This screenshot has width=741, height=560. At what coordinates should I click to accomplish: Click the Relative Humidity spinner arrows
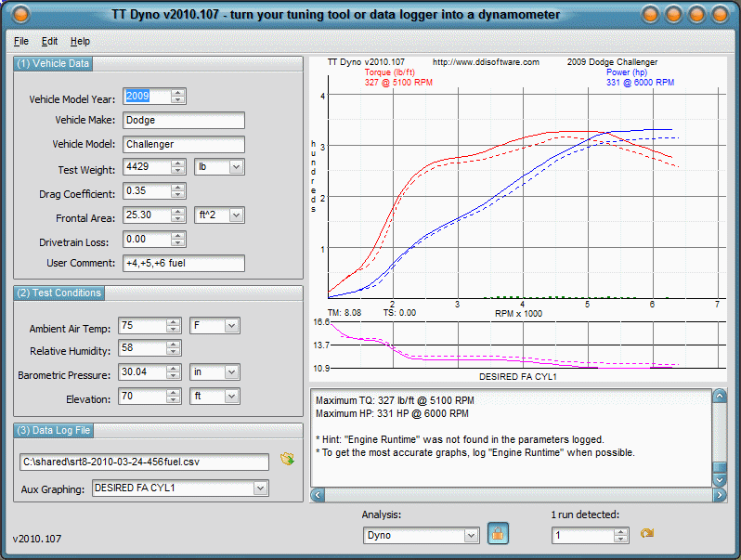[174, 348]
